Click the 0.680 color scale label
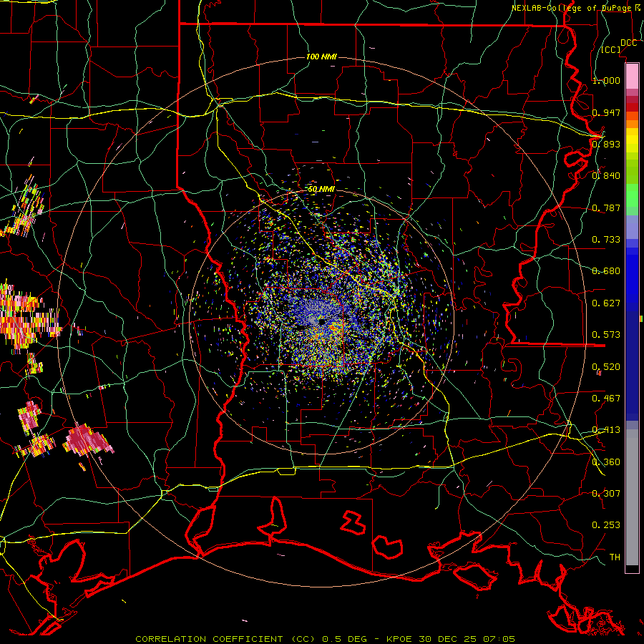 (x=606, y=271)
